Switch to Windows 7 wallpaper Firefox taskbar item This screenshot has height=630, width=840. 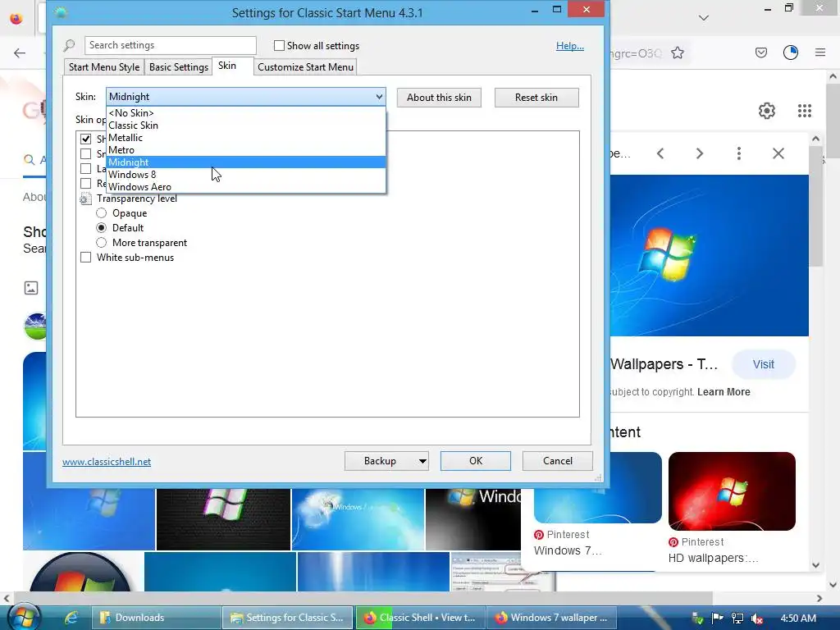[x=552, y=618]
